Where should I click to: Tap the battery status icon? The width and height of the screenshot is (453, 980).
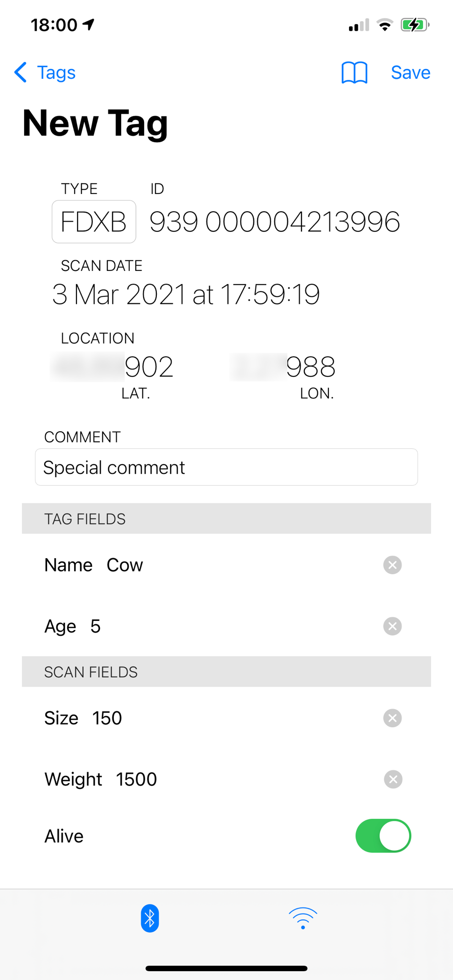coord(415,24)
